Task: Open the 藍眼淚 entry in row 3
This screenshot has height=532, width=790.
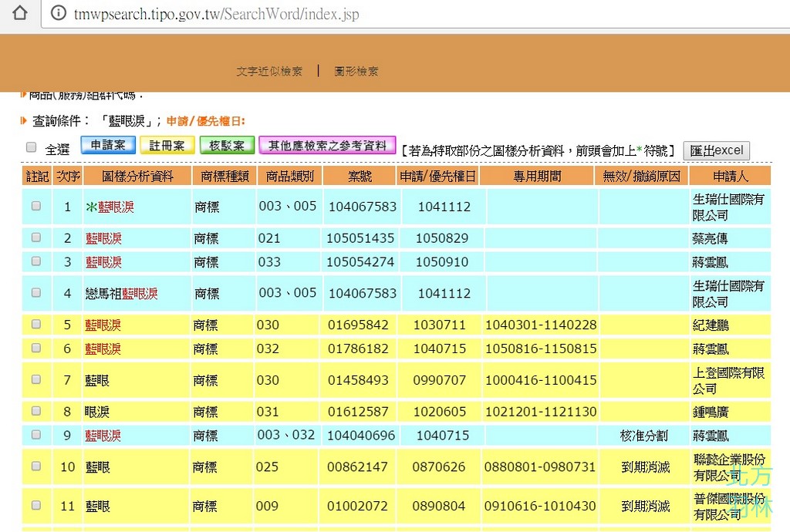Action: coord(104,262)
